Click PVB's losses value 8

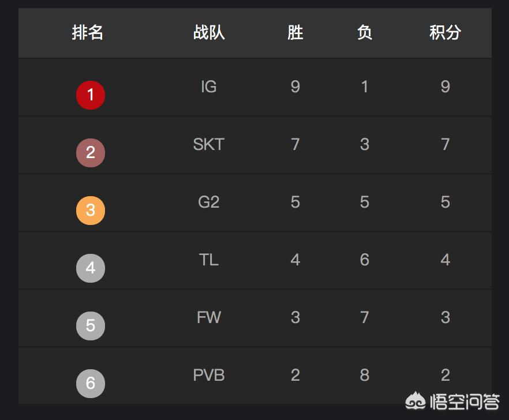(365, 375)
